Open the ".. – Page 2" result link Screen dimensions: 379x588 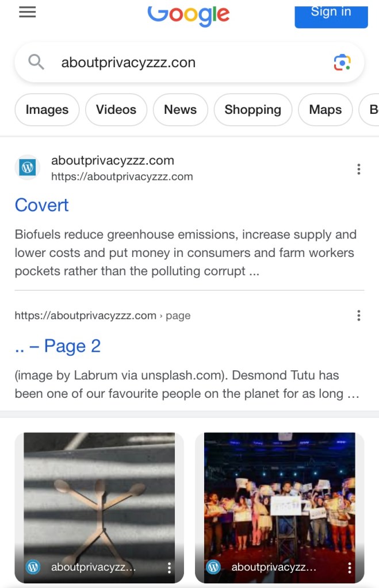click(x=58, y=346)
